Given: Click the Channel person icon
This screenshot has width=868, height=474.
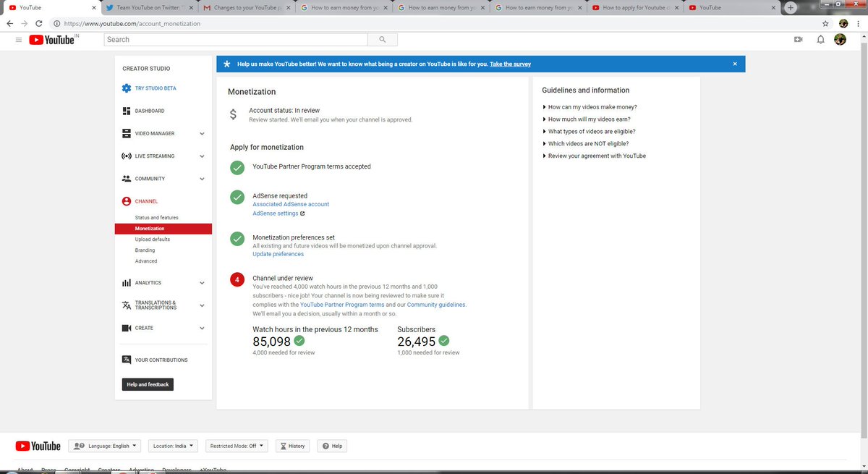Looking at the screenshot, I should [127, 201].
